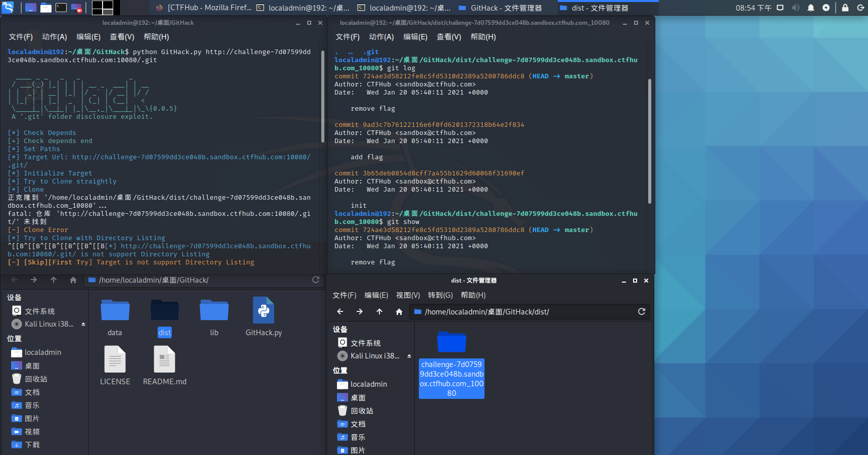Go to parent folder in dist file manager
Viewport: 868px width, 455px height.
click(x=379, y=311)
